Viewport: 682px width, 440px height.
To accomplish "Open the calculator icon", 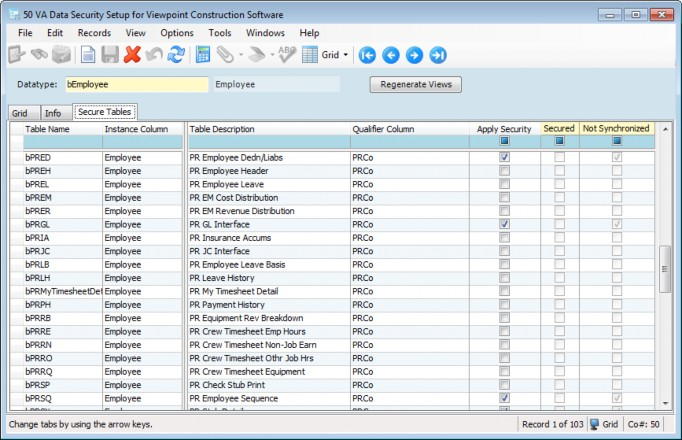I will click(203, 55).
